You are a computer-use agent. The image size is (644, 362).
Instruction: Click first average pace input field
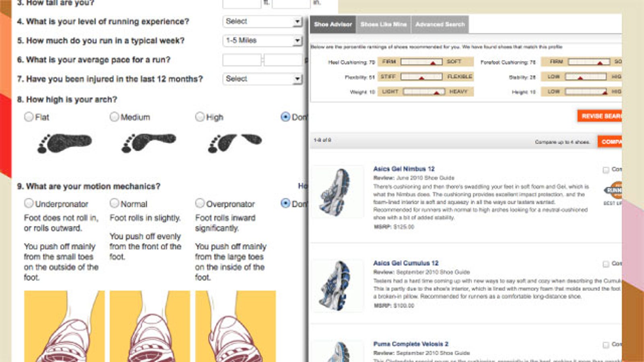(x=242, y=60)
